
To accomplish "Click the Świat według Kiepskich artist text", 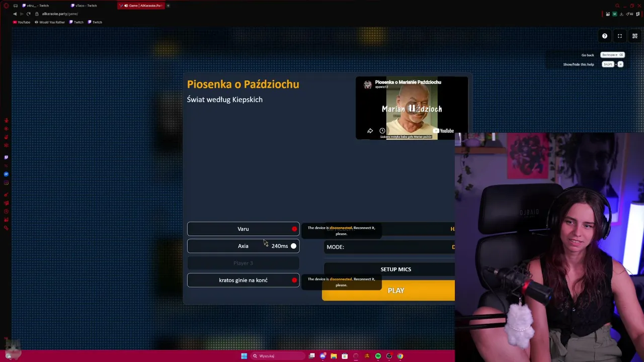I will [x=225, y=100].
